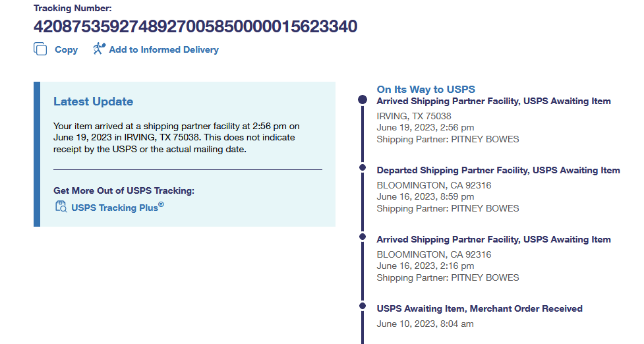Open the USPS Tracking Plus link
The height and width of the screenshot is (344, 644).
117,208
